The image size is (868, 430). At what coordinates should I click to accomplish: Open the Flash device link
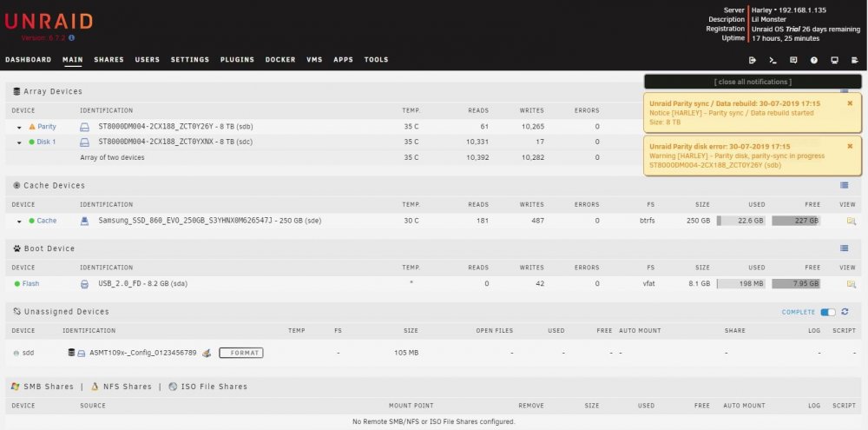tap(31, 284)
